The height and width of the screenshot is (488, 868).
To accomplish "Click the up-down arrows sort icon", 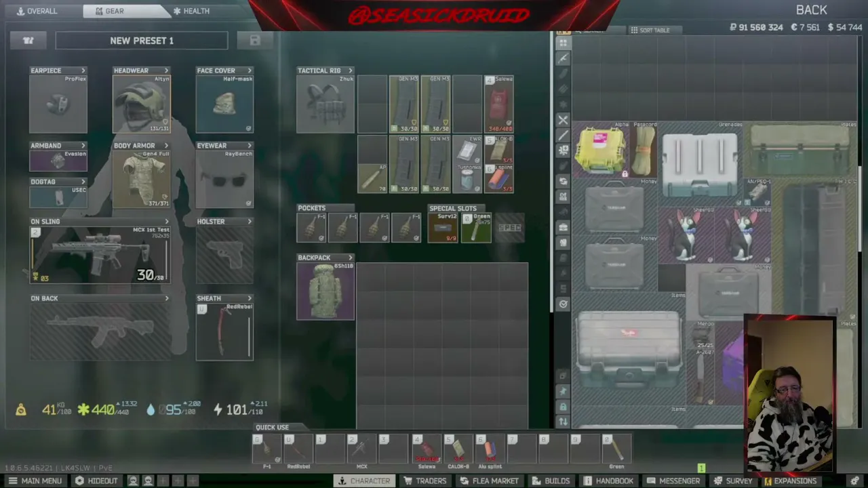I will coord(563,422).
